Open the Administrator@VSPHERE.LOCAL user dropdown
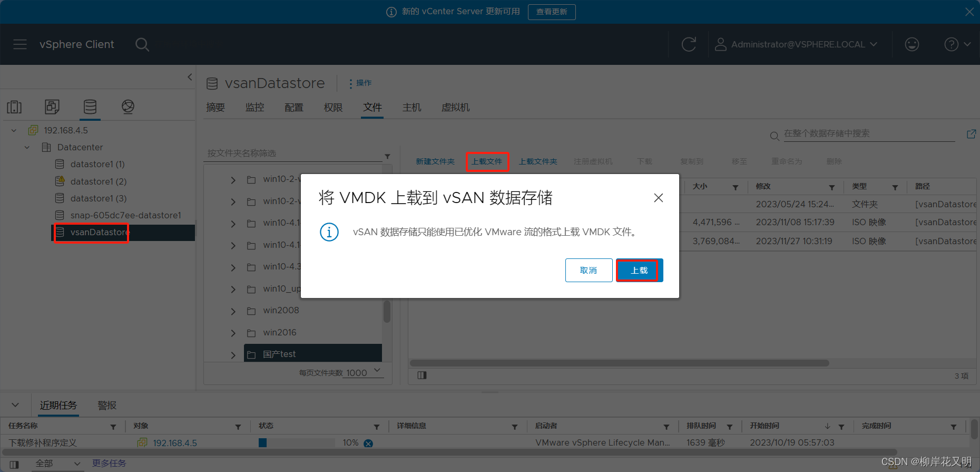 796,44
